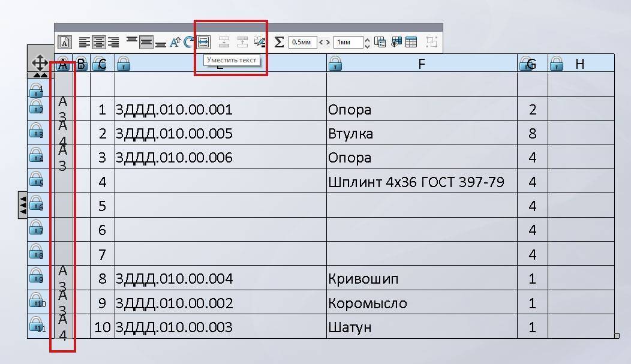
Task: Click the move table handle icon
Action: pyautogui.click(x=40, y=62)
